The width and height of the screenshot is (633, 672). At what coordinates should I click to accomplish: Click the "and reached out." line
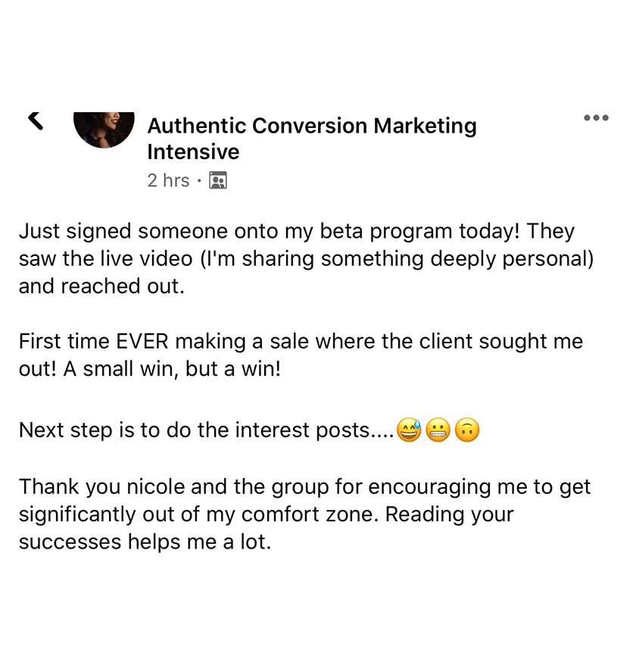[x=101, y=287]
